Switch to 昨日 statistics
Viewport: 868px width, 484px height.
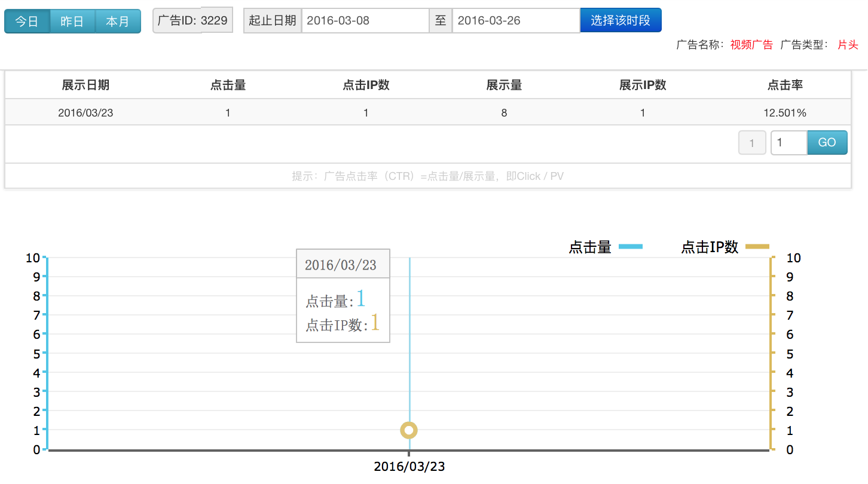pos(72,22)
